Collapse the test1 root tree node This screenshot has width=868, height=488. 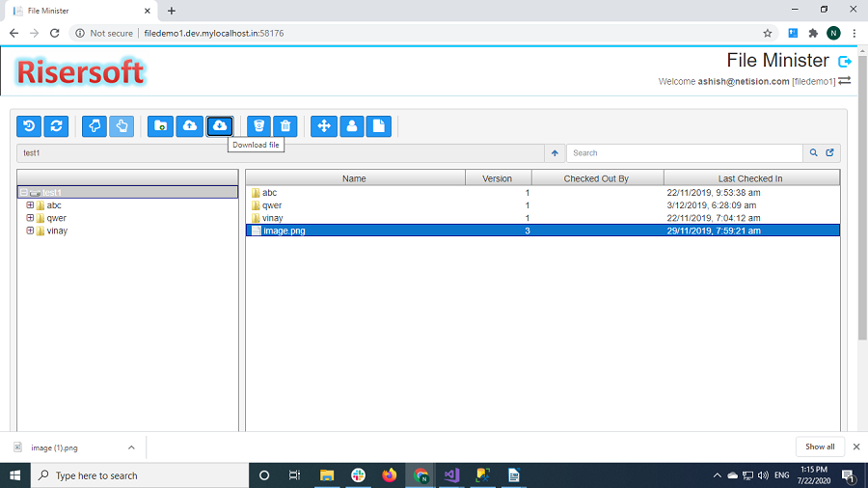click(24, 193)
